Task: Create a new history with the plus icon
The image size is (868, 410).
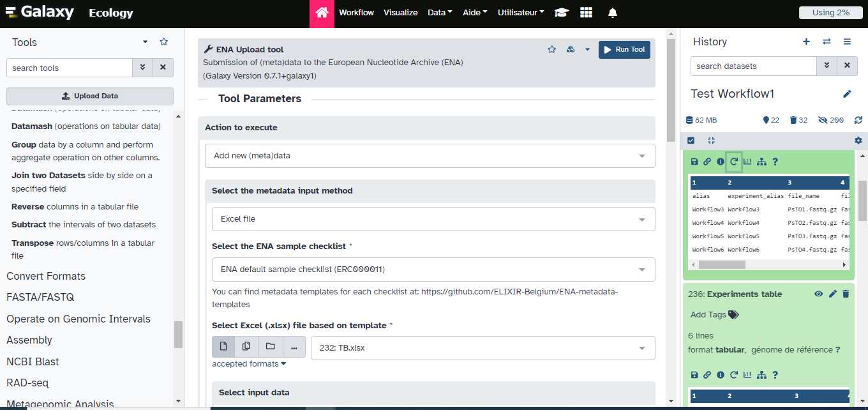Action: click(x=806, y=42)
